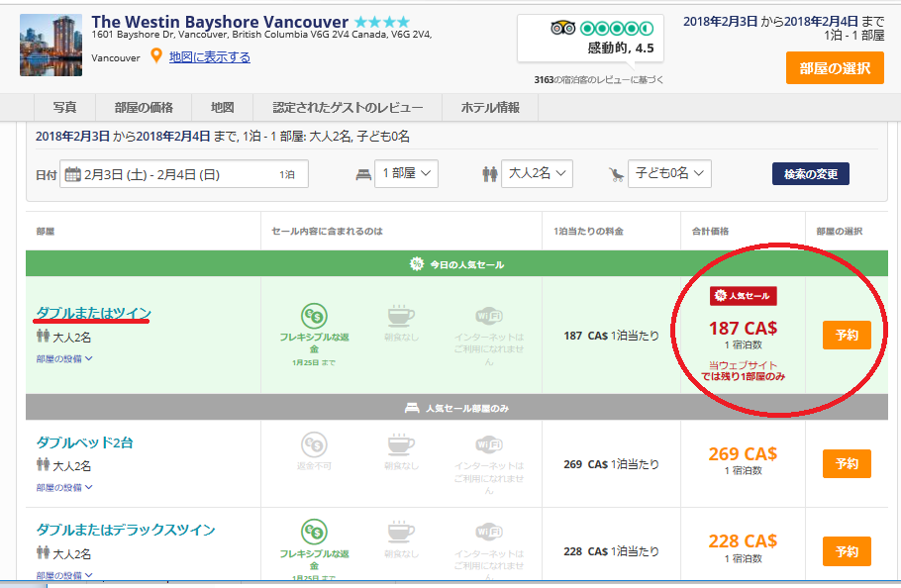Book the ダブルベッド2台 room with 予約

[x=847, y=464]
